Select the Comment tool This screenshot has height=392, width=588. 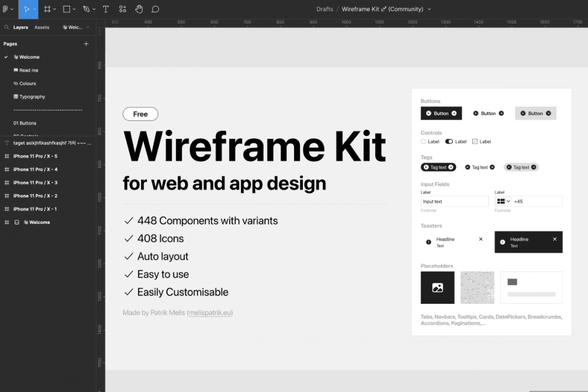[155, 9]
